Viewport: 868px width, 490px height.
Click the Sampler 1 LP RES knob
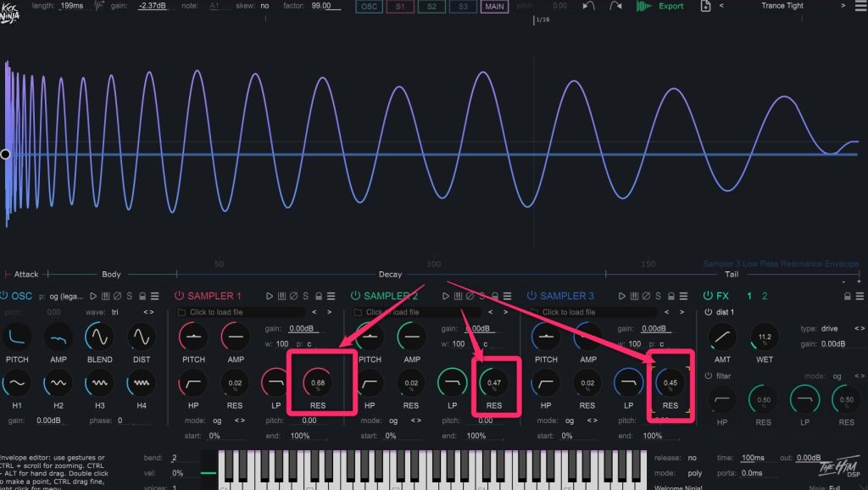coord(318,383)
